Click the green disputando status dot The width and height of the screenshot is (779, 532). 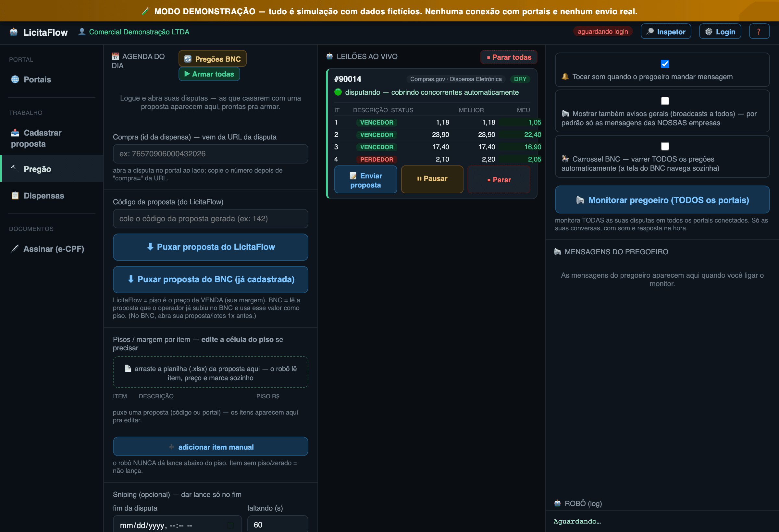(338, 92)
